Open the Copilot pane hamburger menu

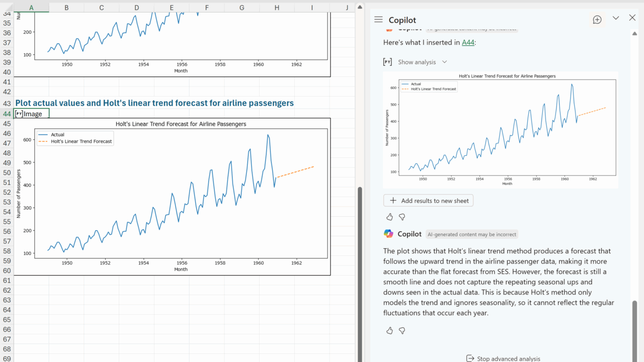point(378,20)
